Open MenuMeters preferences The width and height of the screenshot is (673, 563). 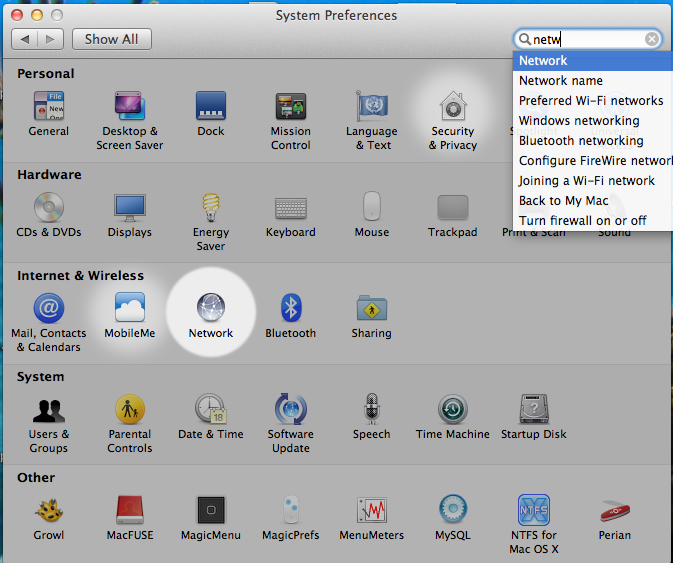[x=372, y=518]
